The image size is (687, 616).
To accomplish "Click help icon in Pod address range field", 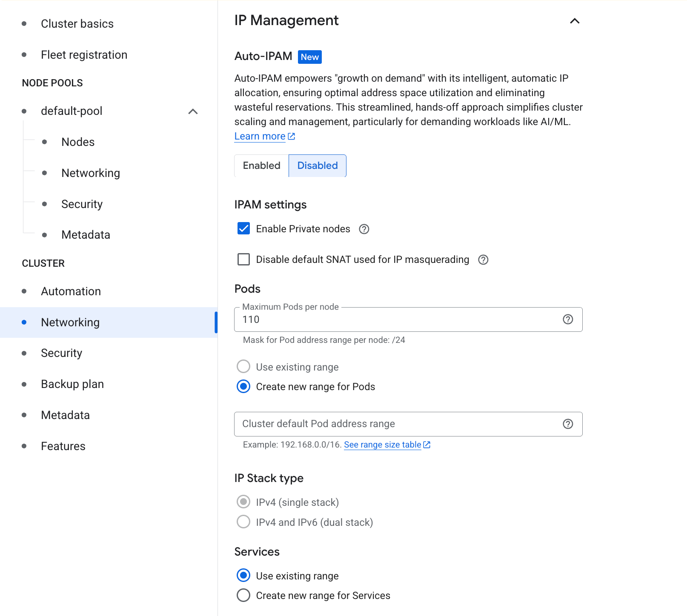I will [x=568, y=424].
